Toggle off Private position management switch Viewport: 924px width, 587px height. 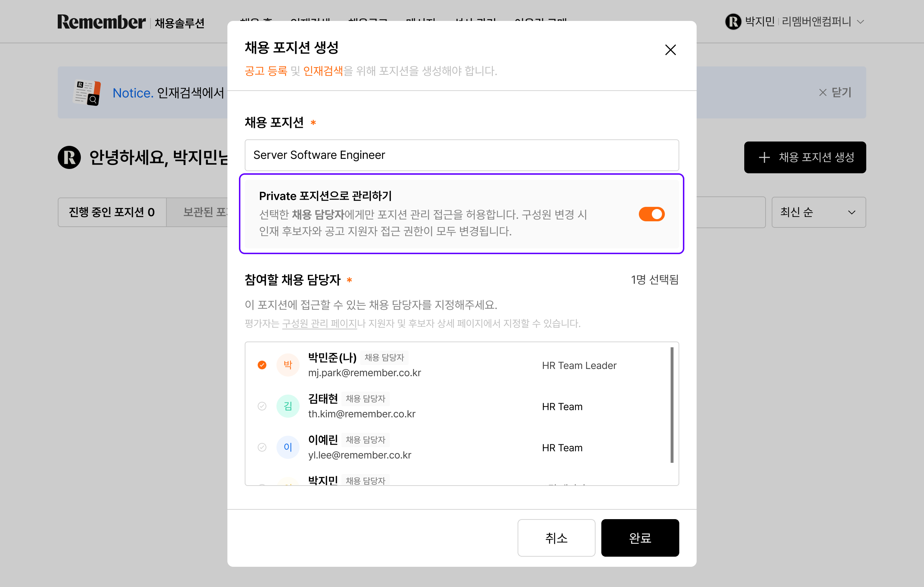(651, 214)
